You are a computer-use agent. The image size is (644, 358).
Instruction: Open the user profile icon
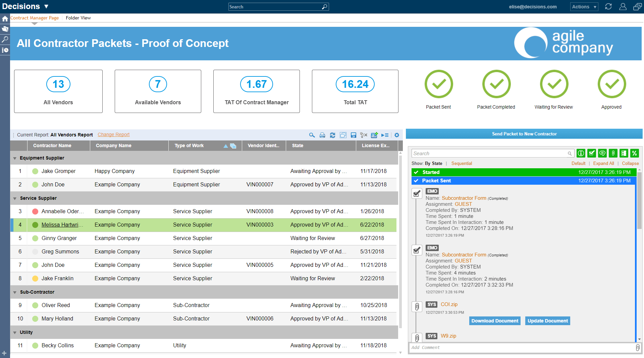[x=623, y=7]
